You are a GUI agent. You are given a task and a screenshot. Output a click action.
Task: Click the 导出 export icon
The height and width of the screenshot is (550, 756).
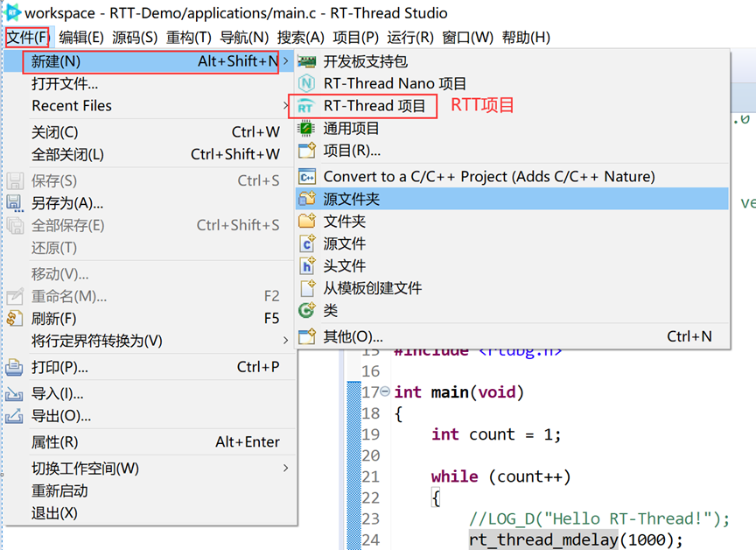pyautogui.click(x=14, y=416)
